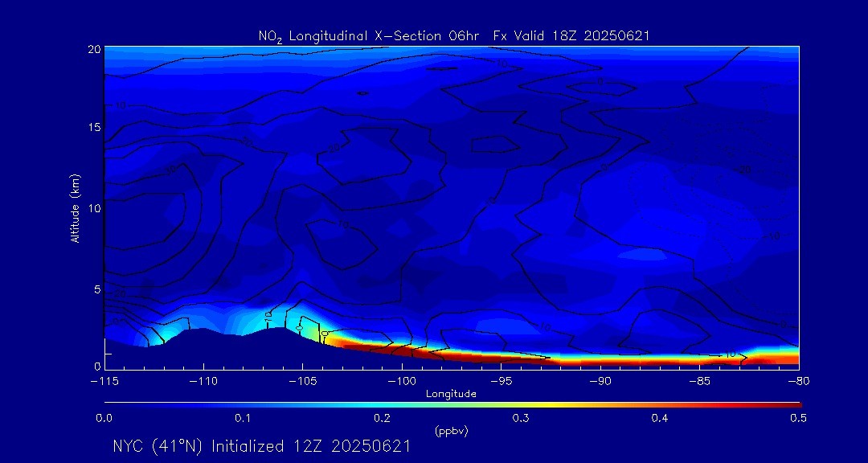868x463 pixels.
Task: Click the 0.4 colorbar label
Action: (660, 419)
